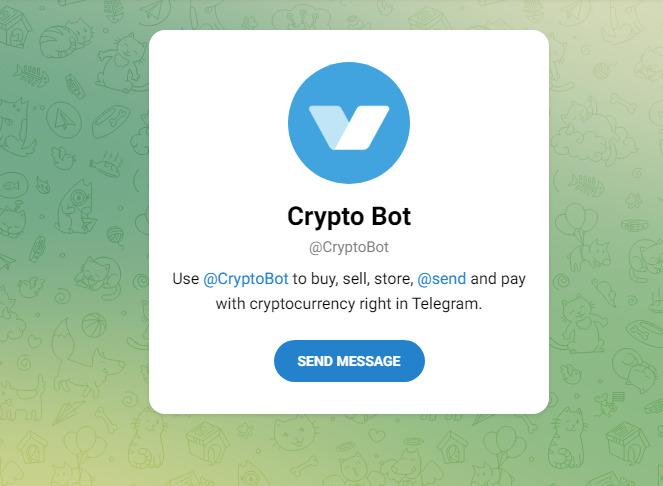This screenshot has width=663, height=486.
Task: Click the balloon doodle right of card
Action: click(x=575, y=220)
